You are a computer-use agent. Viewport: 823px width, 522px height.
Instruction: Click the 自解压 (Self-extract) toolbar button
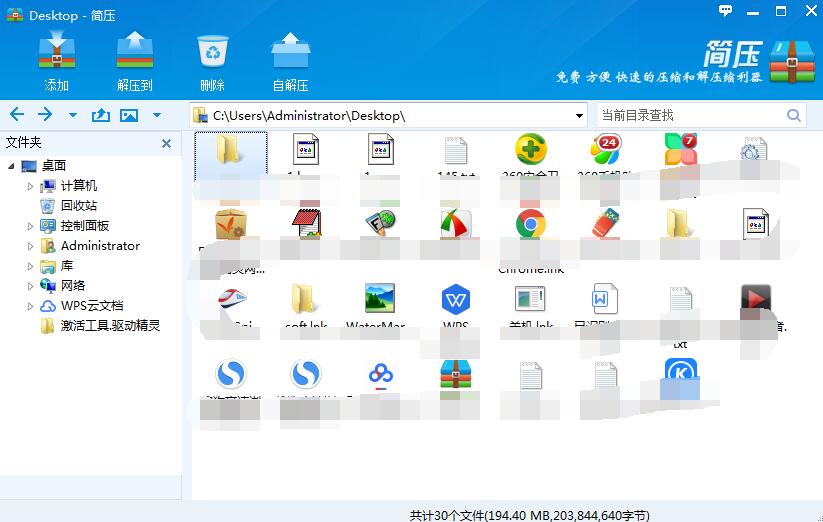pyautogui.click(x=290, y=61)
